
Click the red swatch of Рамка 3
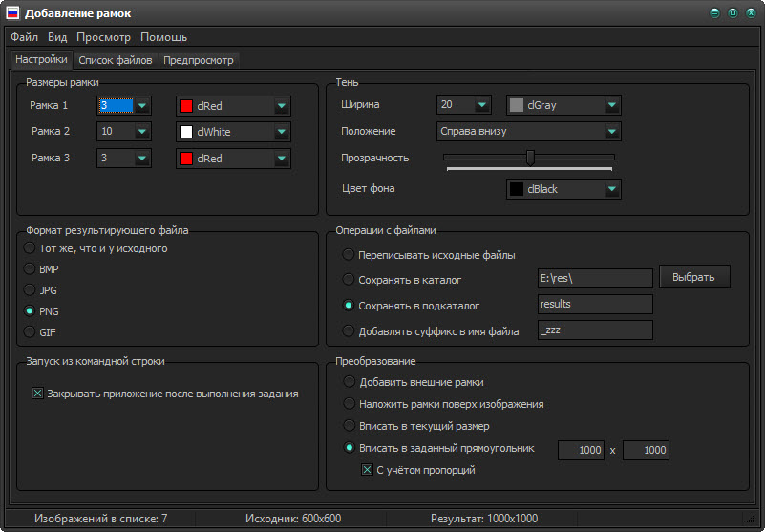click(x=186, y=159)
